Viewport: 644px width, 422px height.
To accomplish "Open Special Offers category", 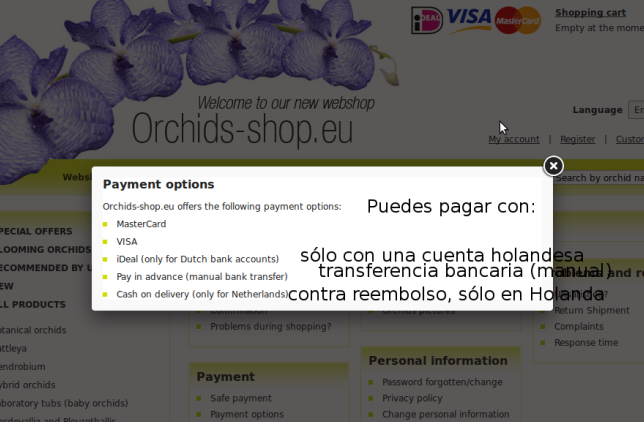I will pos(36,231).
